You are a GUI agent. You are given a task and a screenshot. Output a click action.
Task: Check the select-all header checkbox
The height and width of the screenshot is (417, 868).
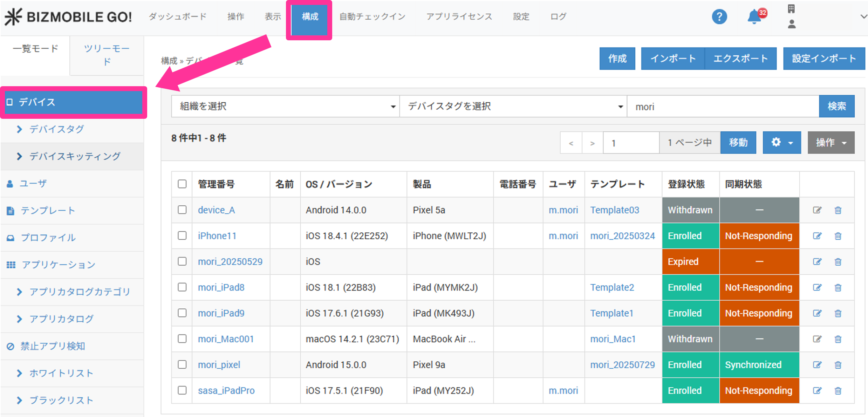click(x=182, y=184)
